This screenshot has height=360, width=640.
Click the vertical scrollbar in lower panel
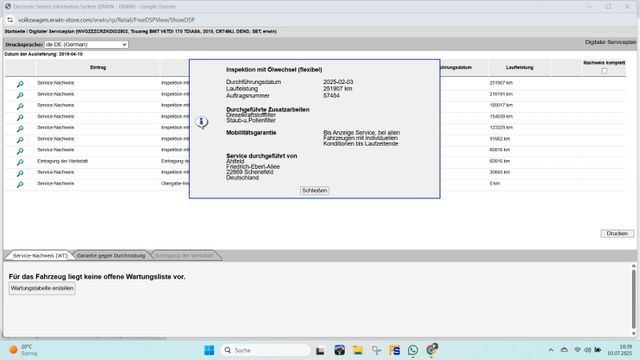tap(633, 299)
